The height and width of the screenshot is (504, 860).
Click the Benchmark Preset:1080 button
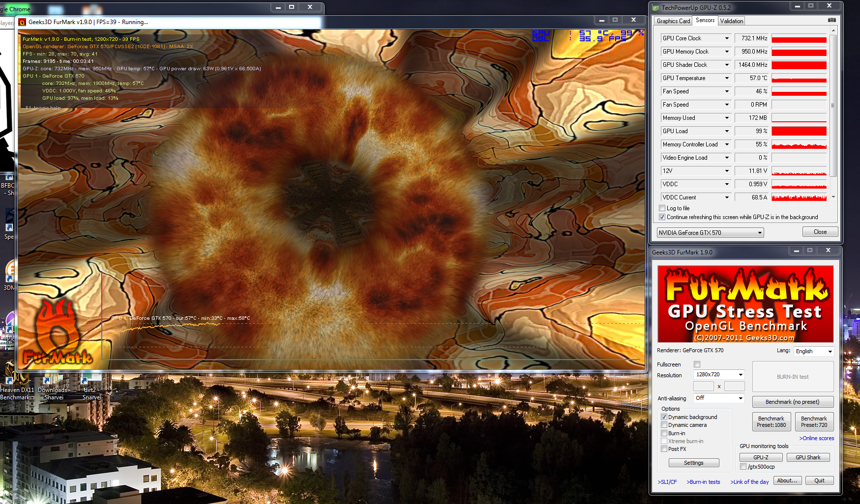(771, 422)
